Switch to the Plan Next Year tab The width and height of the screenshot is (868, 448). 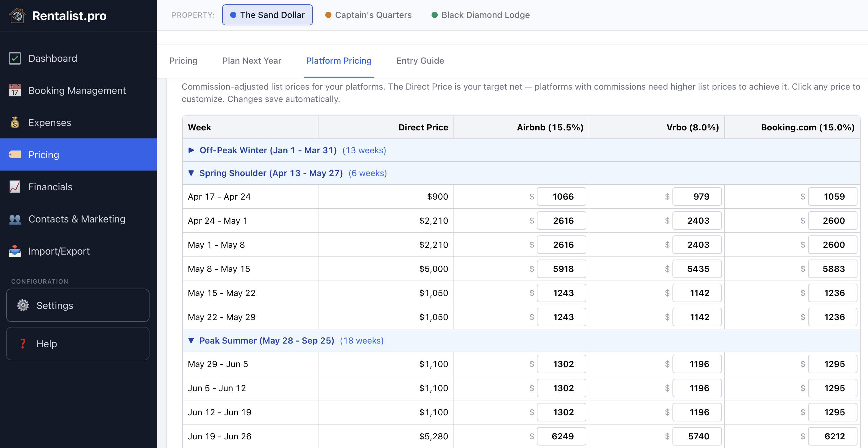click(x=252, y=61)
